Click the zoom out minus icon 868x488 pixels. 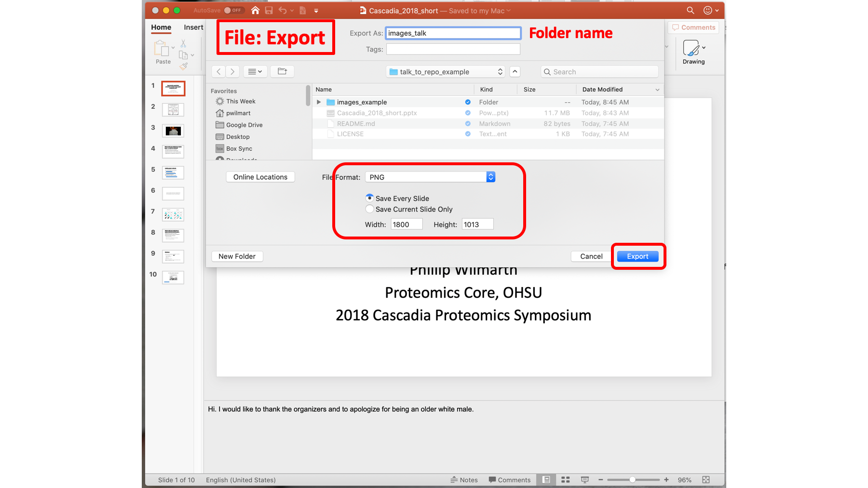[600, 480]
